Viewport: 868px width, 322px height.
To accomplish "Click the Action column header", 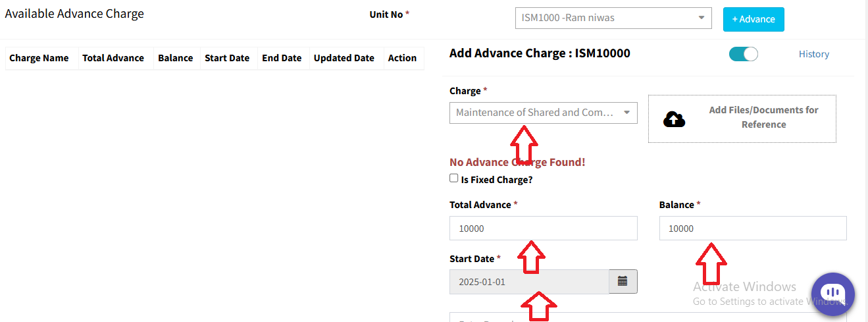I will coord(402,58).
